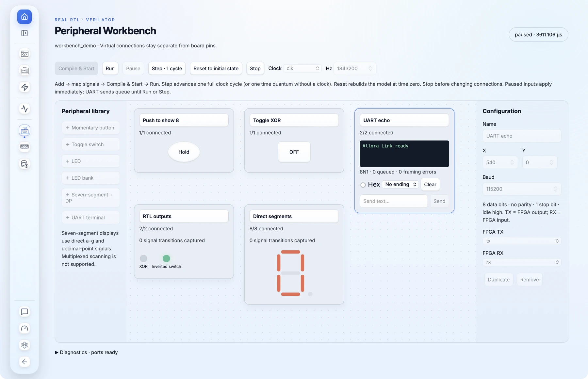Open the No ending line-ending dropdown

point(400,184)
